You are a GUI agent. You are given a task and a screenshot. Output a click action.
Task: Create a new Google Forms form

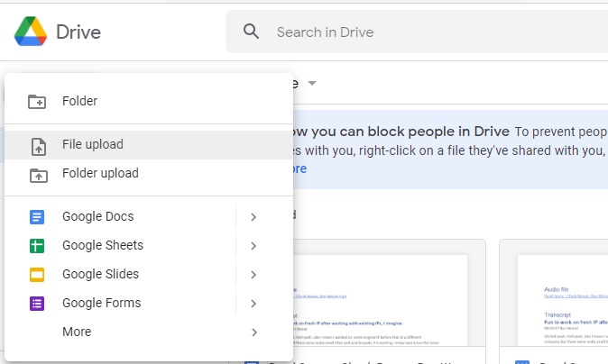pyautogui.click(x=120, y=304)
